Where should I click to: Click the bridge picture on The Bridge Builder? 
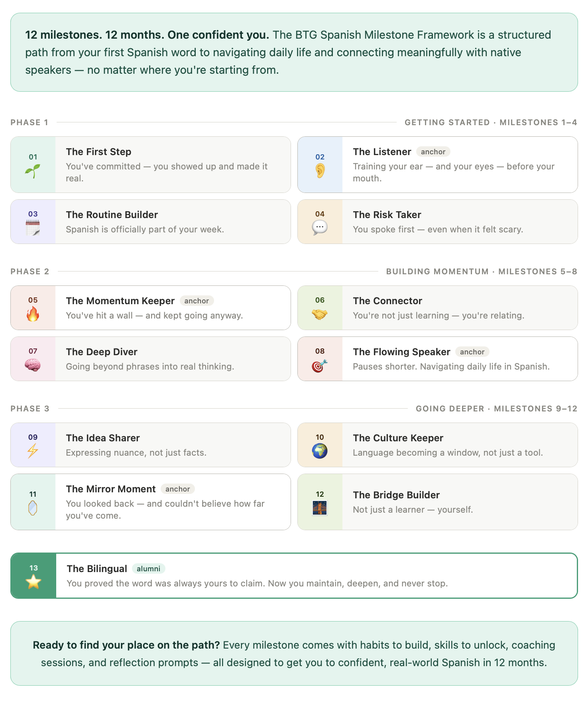tap(320, 508)
